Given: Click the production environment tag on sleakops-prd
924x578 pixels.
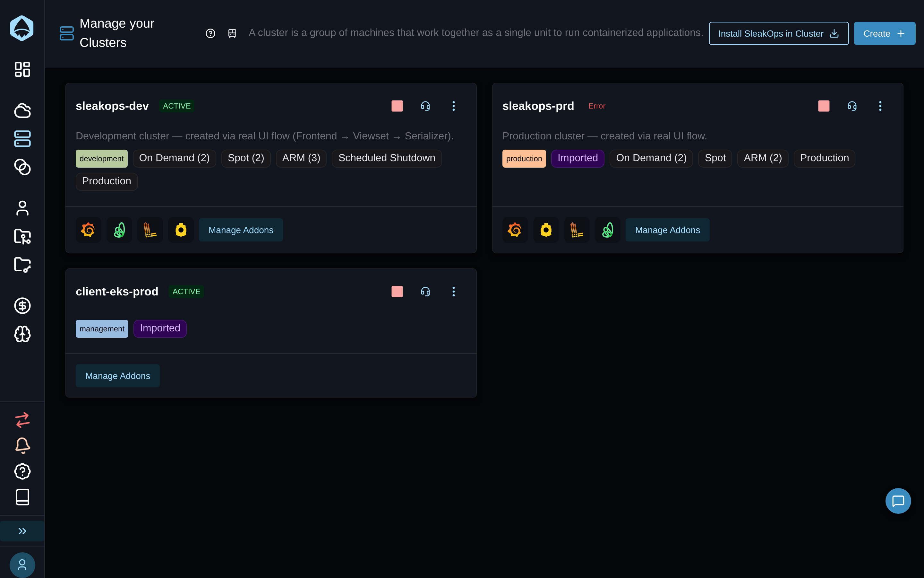Looking at the screenshot, I should 524,159.
